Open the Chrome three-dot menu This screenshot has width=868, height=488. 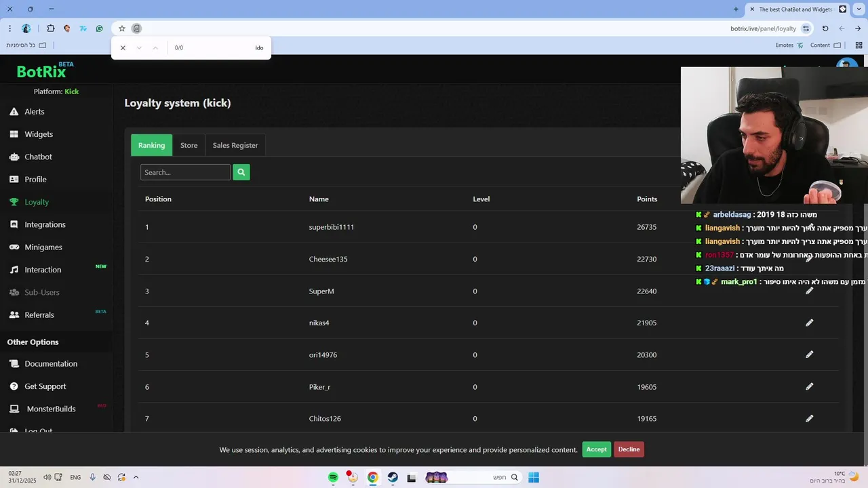[x=9, y=28]
